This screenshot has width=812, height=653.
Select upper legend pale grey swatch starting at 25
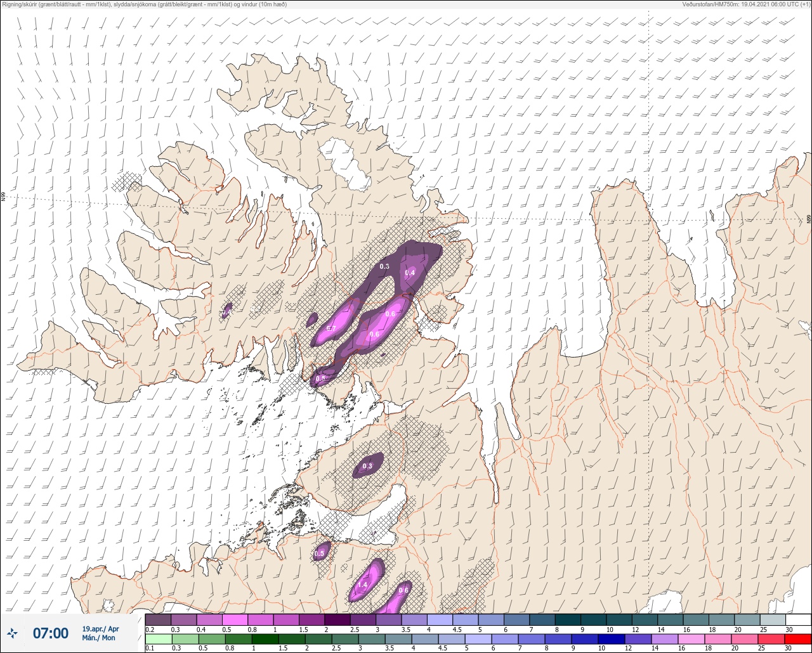pos(773,619)
